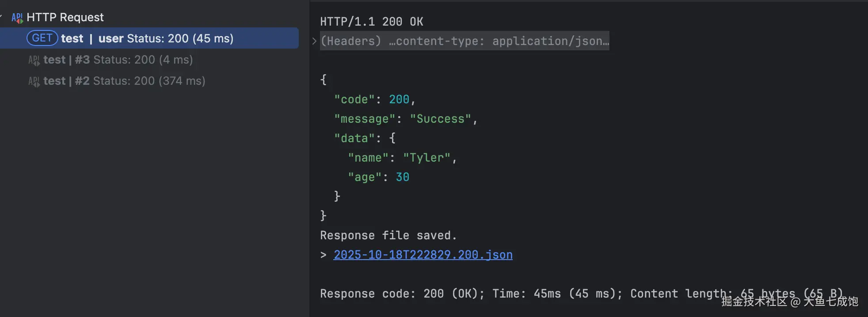Expand the folded Headers section arrow
This screenshot has width=868, height=317.
click(314, 41)
